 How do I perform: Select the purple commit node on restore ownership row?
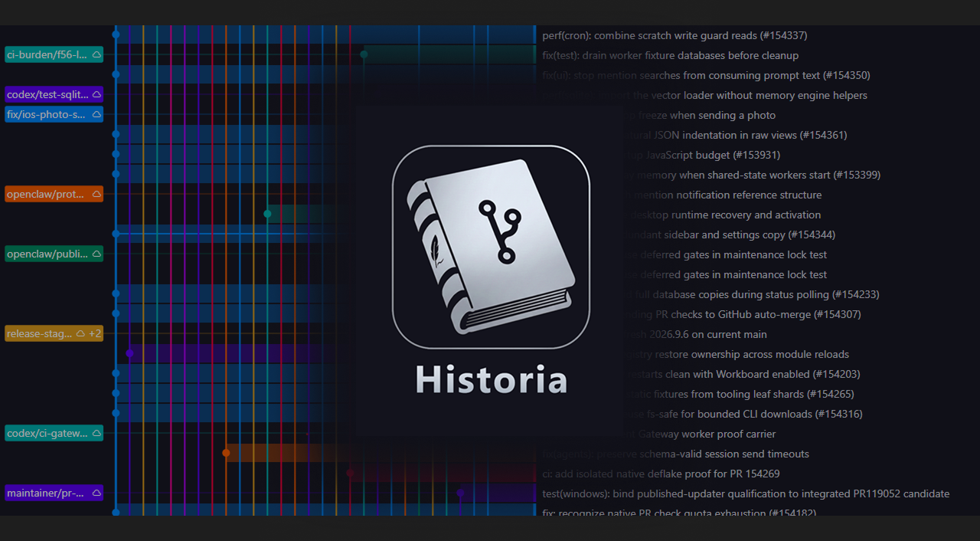point(129,353)
